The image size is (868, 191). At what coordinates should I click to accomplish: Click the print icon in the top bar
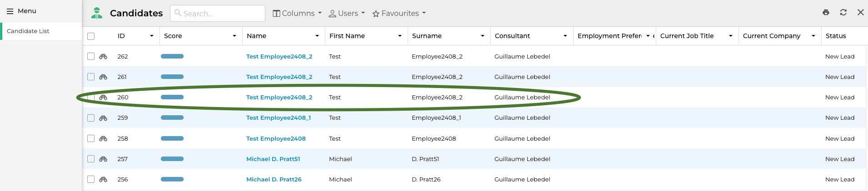tap(826, 13)
